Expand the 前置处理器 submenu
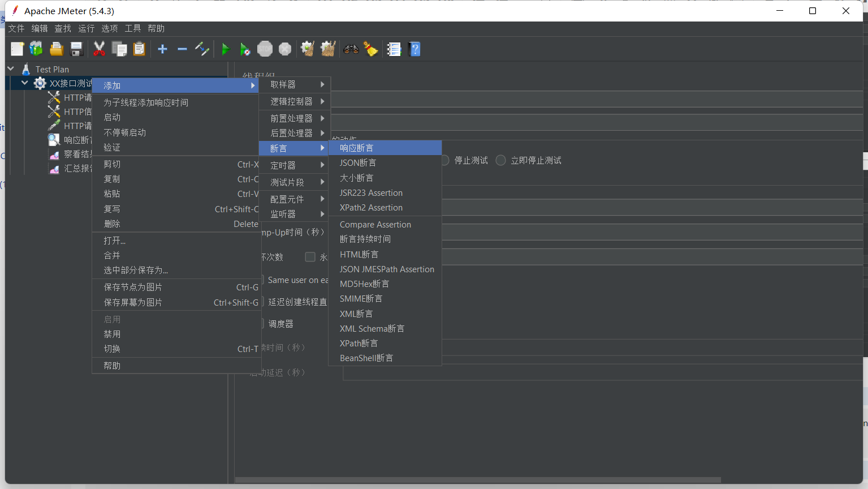868x489 pixels. pyautogui.click(x=294, y=118)
